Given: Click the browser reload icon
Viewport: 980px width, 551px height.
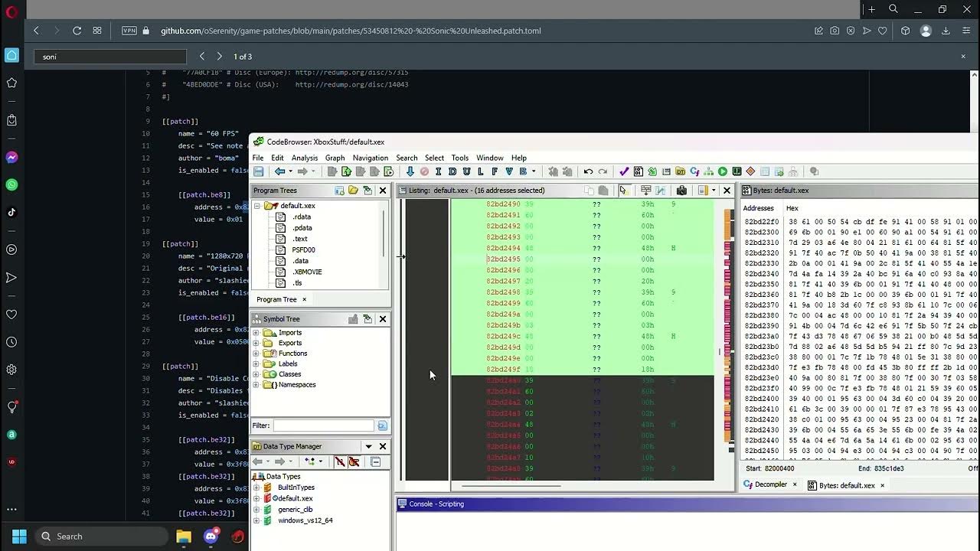Looking at the screenshot, I should pyautogui.click(x=77, y=31).
